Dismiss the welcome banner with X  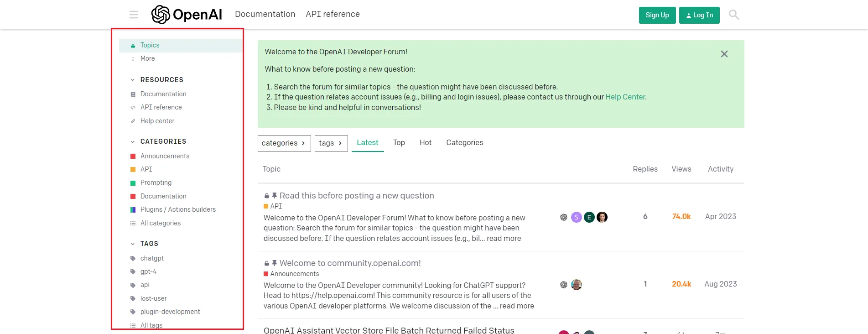pyautogui.click(x=724, y=54)
